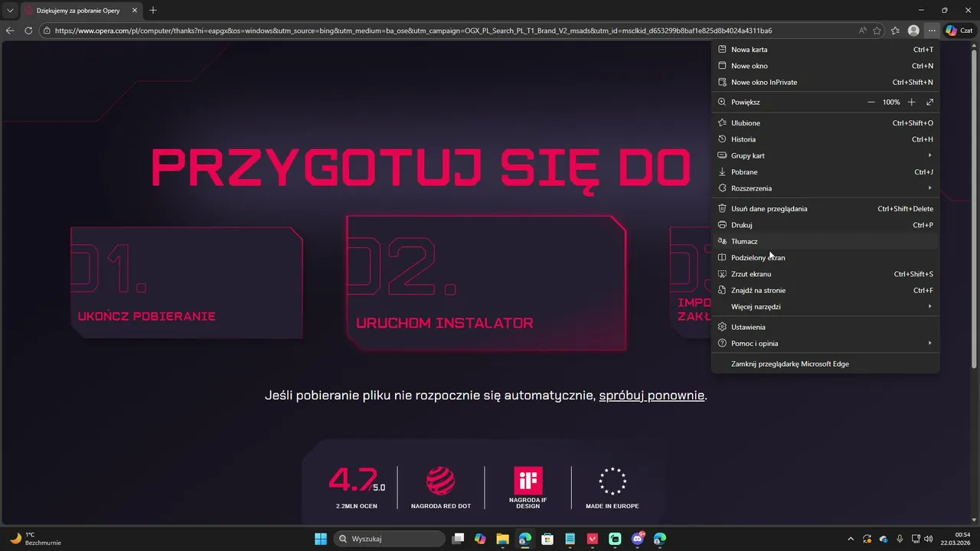This screenshot has height=551, width=980.
Task: Click the Made in Europe stars logo
Action: point(612,481)
